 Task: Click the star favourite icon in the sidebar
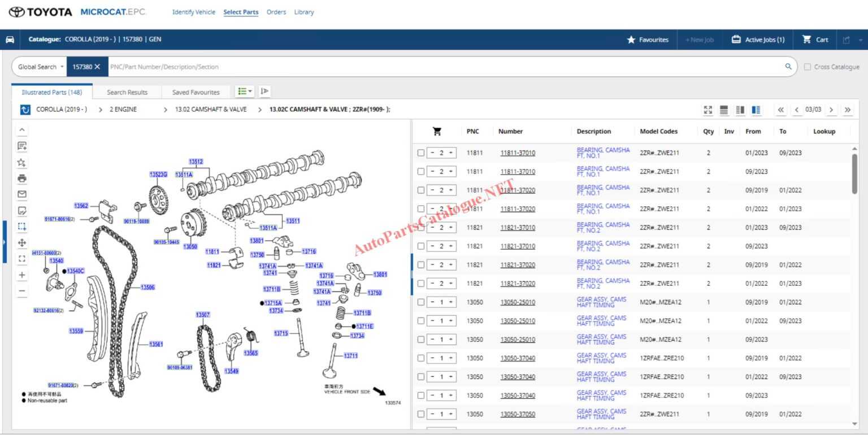[x=21, y=162]
